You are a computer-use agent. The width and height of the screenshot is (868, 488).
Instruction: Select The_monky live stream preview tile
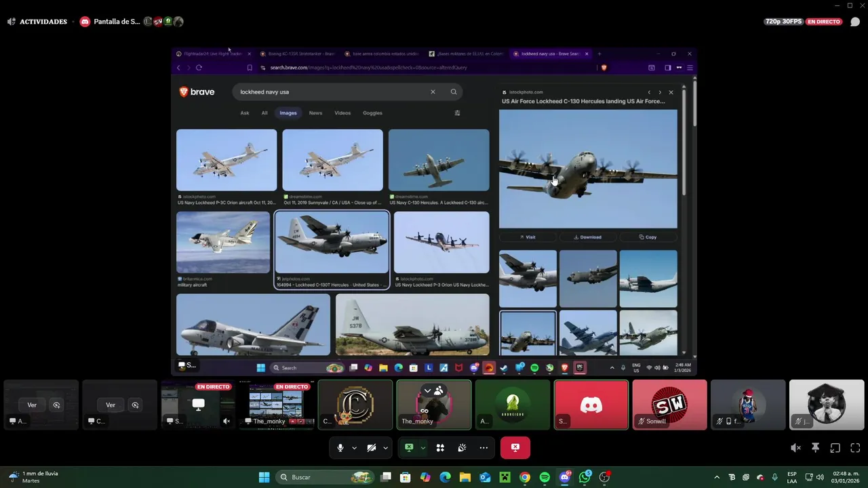point(276,405)
